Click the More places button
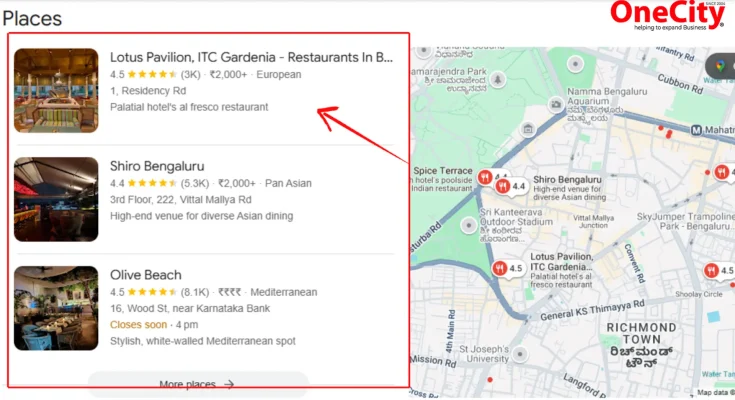The image size is (735, 400). point(198,384)
